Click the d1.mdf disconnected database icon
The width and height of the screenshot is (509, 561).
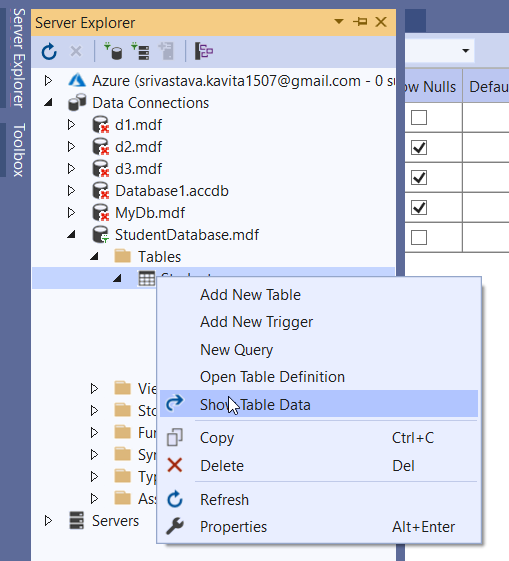(x=101, y=125)
